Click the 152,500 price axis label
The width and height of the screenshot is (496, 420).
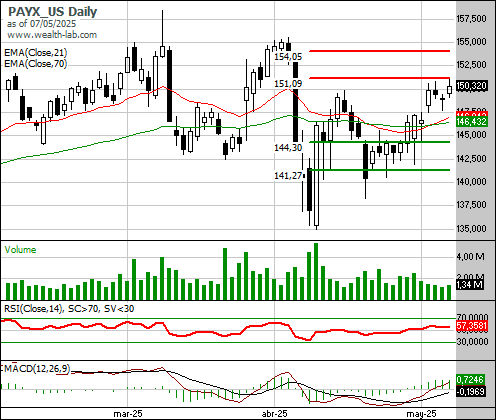pyautogui.click(x=471, y=64)
